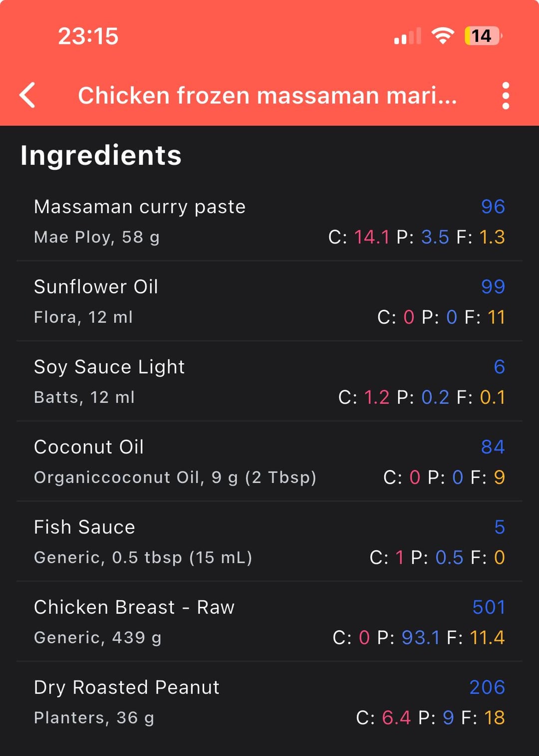Tap the cellular signal bars icon

click(x=407, y=36)
